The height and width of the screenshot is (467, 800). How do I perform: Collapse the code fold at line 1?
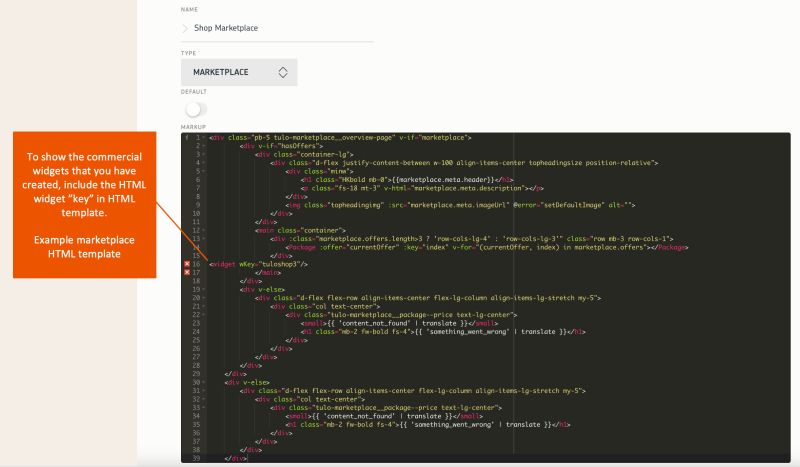point(204,138)
